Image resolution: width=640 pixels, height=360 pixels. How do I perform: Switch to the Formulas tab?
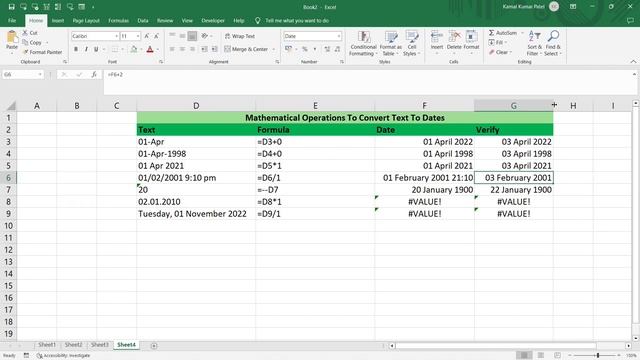[118, 20]
